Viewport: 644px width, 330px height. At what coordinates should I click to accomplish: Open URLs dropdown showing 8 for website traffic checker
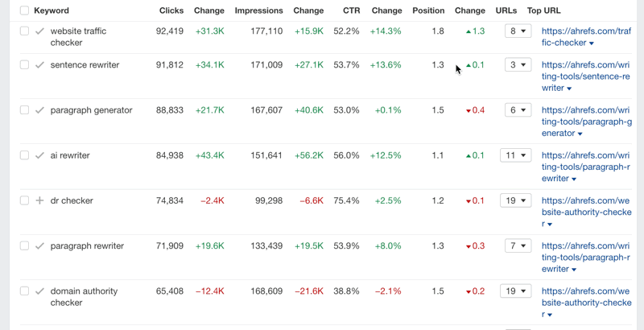(x=517, y=31)
